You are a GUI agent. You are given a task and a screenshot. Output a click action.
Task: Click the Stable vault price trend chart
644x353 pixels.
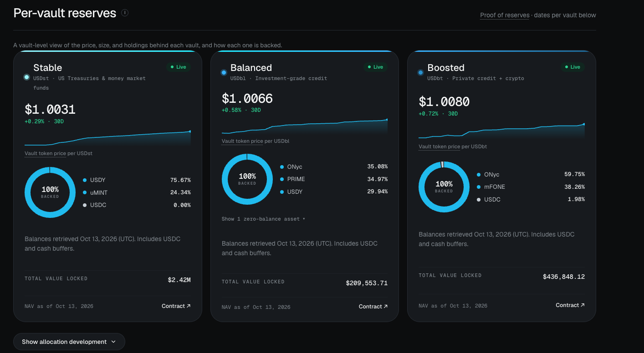(x=107, y=138)
